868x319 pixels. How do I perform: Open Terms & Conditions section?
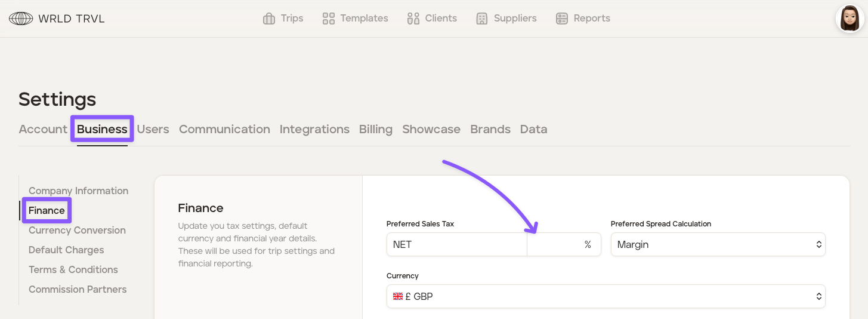(x=73, y=269)
